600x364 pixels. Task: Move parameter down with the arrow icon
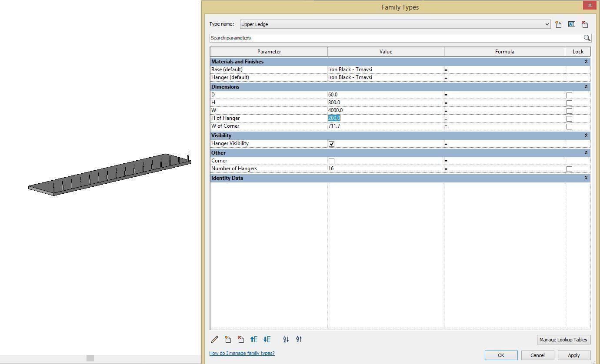(267, 339)
